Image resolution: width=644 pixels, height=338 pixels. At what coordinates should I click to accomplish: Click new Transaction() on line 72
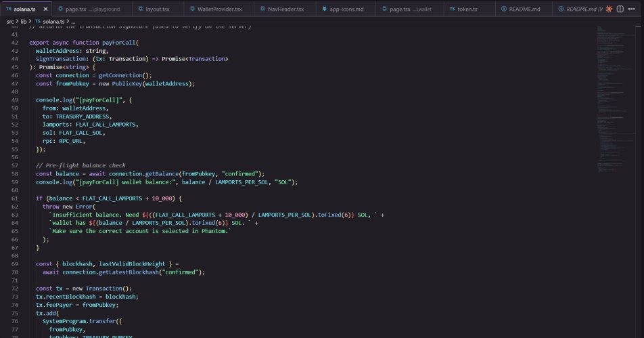coord(102,289)
